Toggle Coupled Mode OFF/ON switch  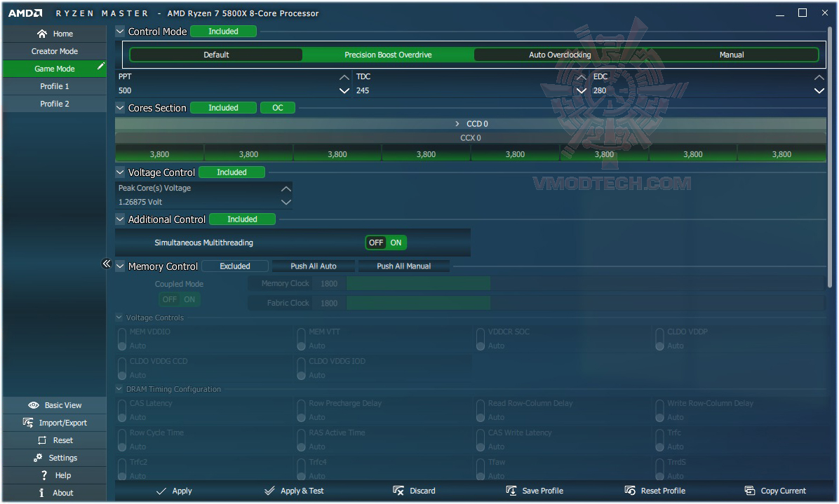point(180,299)
